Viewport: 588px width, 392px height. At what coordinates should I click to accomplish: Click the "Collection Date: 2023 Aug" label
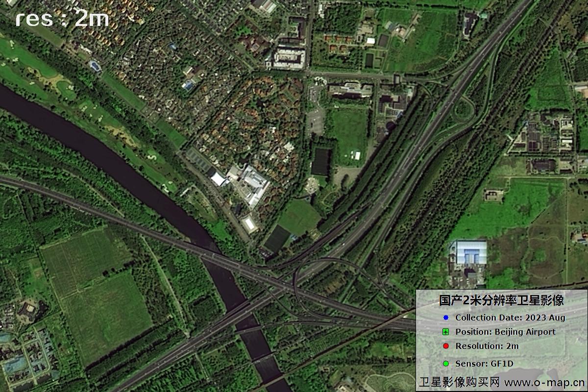[x=510, y=318]
